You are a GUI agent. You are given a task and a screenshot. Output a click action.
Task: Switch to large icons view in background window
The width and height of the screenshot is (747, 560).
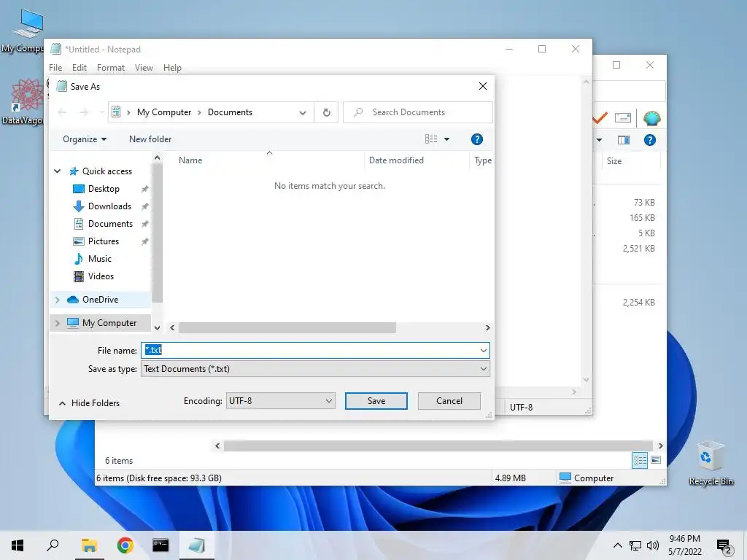click(656, 460)
